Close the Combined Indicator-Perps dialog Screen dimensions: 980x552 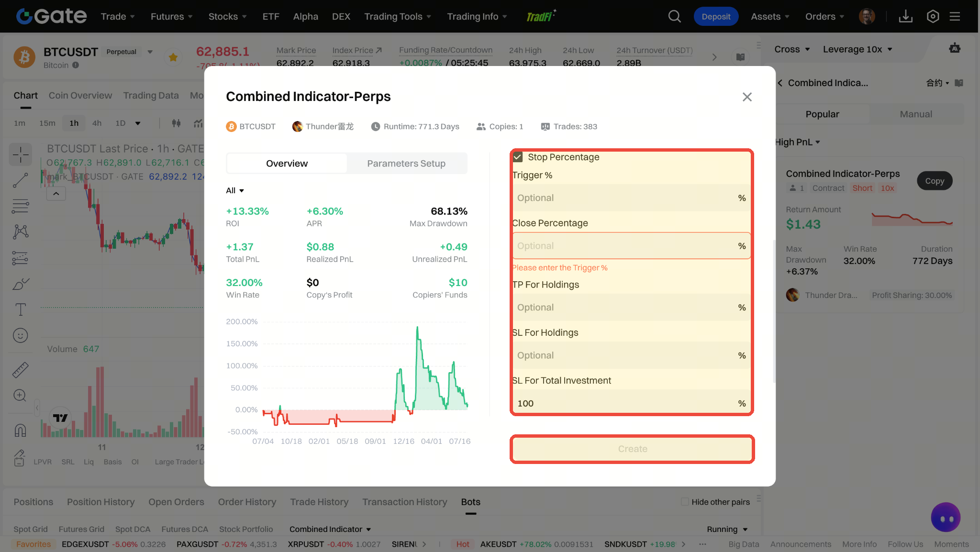coord(747,97)
